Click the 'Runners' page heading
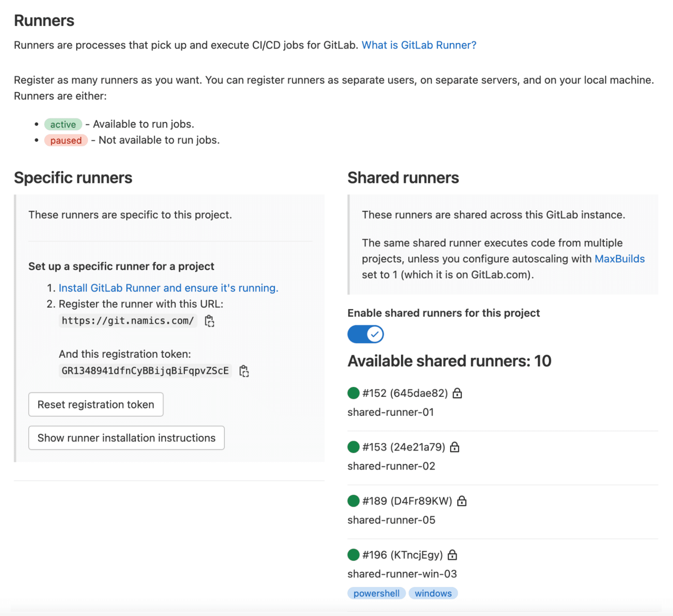 click(x=44, y=20)
